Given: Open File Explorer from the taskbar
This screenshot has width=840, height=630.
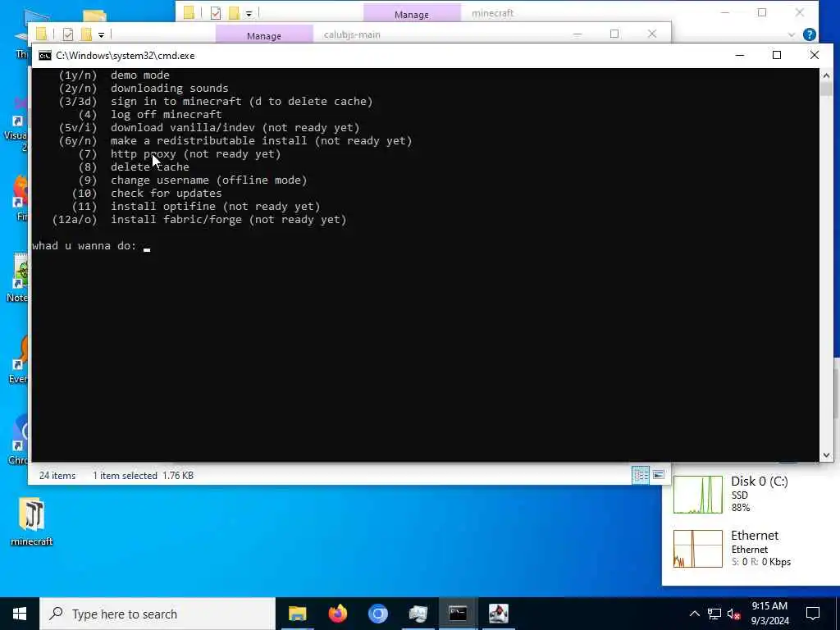Looking at the screenshot, I should 297,614.
